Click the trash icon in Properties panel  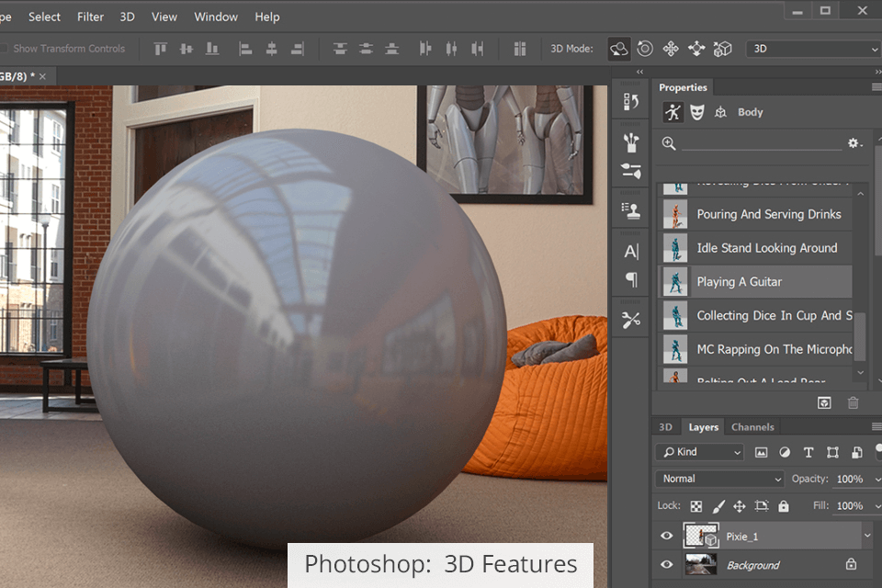[x=854, y=403]
